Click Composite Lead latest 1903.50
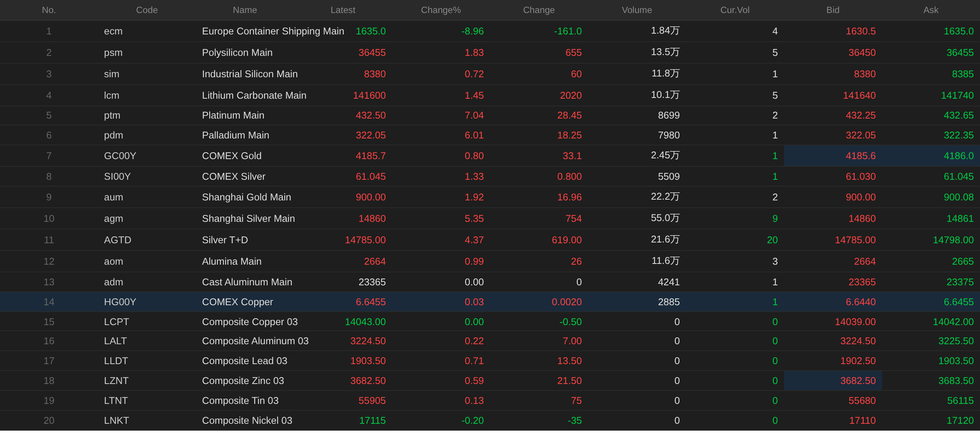 tap(368, 361)
